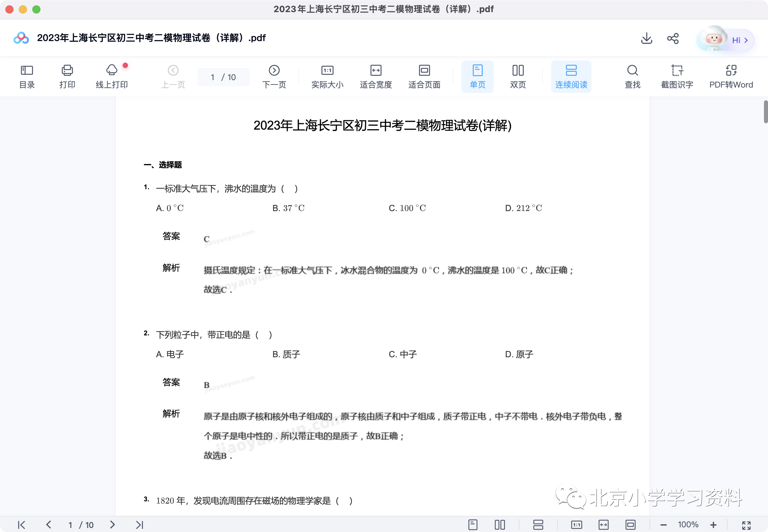Image resolution: width=768 pixels, height=532 pixels.
Task: Click the Baidu Netdisk logo
Action: [21, 38]
